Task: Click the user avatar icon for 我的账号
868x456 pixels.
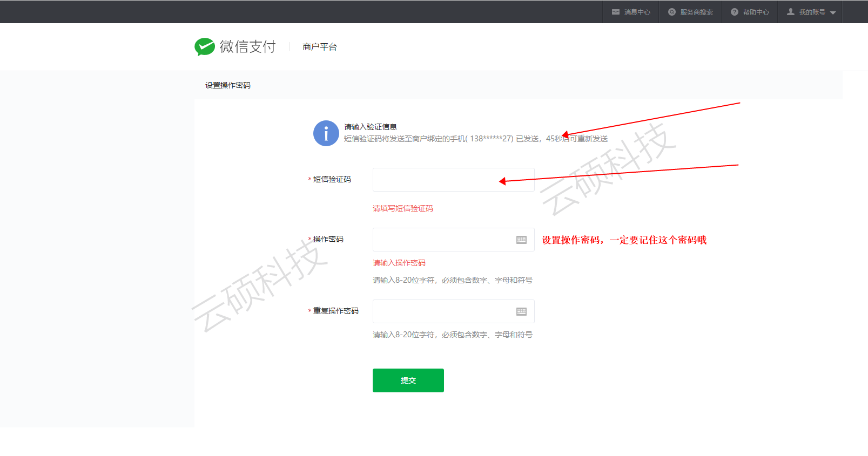Action: [x=791, y=12]
